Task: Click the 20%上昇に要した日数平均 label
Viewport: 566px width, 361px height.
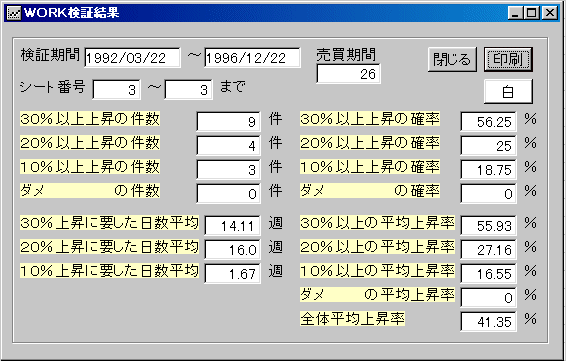Action: click(109, 247)
